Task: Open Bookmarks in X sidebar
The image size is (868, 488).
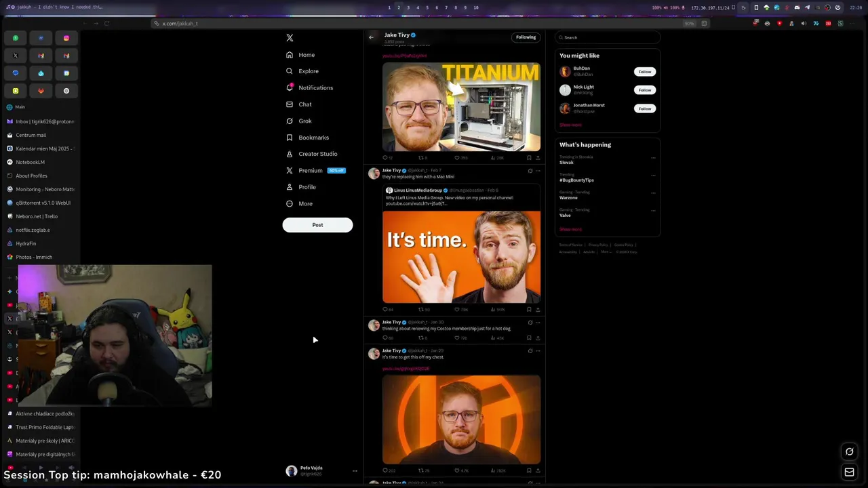Action: pos(307,138)
